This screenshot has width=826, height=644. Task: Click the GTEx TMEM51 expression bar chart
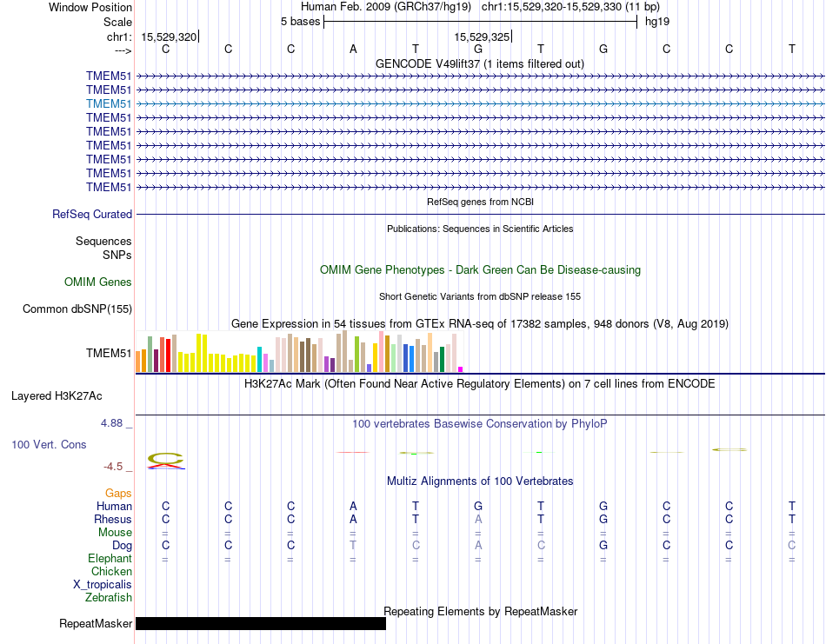coord(299,352)
